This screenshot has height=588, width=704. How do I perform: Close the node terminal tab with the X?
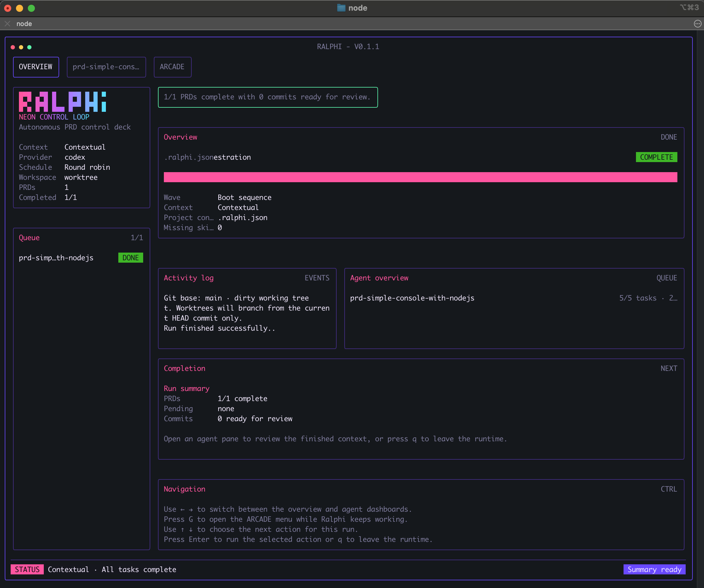[x=7, y=23]
